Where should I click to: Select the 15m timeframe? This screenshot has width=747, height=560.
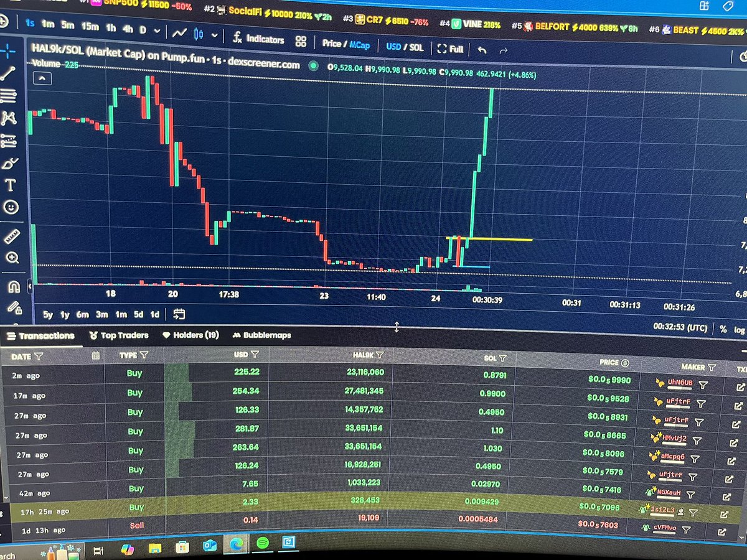90,26
